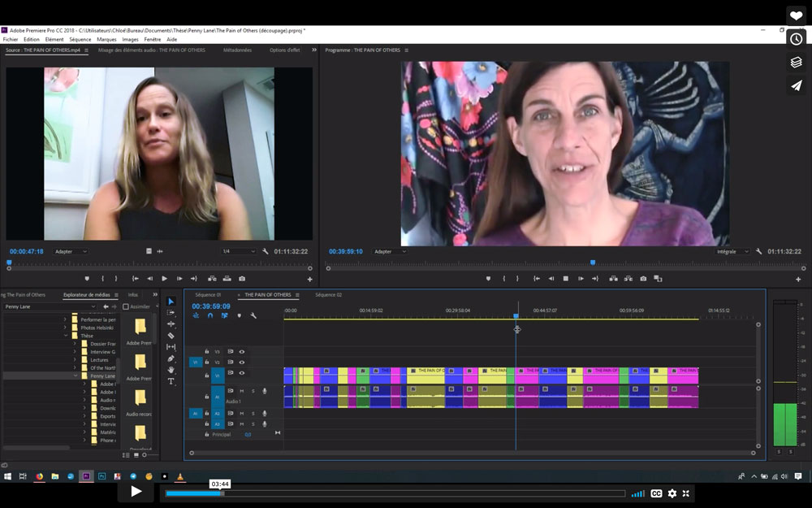Viewport: 812px width, 508px height.
Task: Open the Fenêtre menu
Action: click(x=153, y=39)
